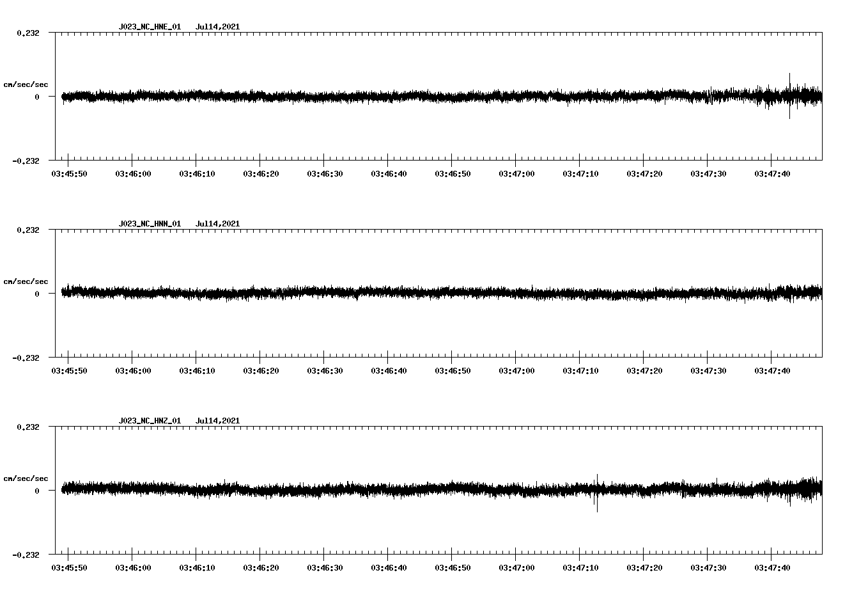Click the J023_NC_HNZ_01 channel label
Image resolution: width=868 pixels, height=591 pixels.
point(150,420)
